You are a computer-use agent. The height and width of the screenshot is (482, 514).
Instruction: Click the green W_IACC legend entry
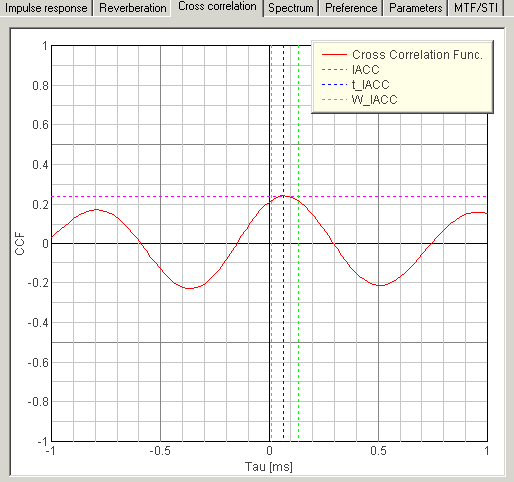point(360,100)
